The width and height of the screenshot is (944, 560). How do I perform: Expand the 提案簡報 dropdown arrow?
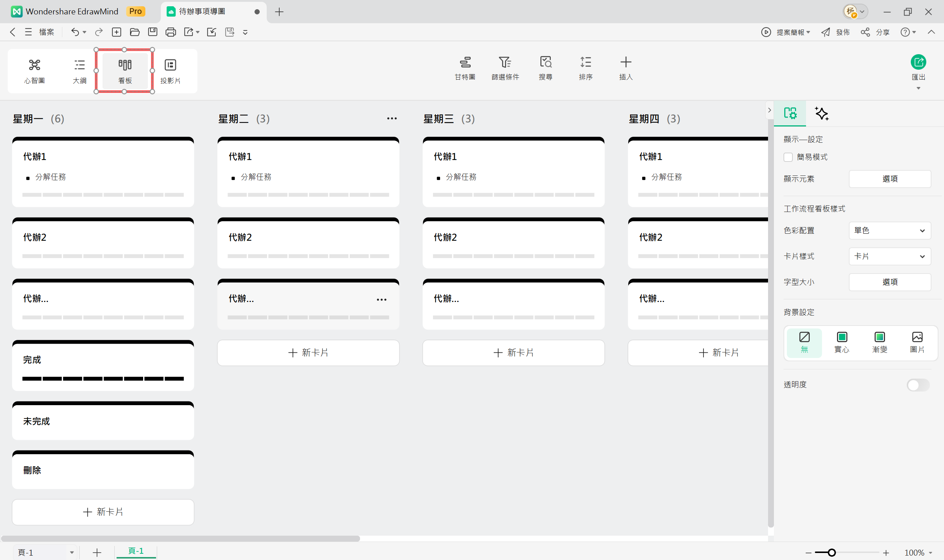[x=808, y=32]
